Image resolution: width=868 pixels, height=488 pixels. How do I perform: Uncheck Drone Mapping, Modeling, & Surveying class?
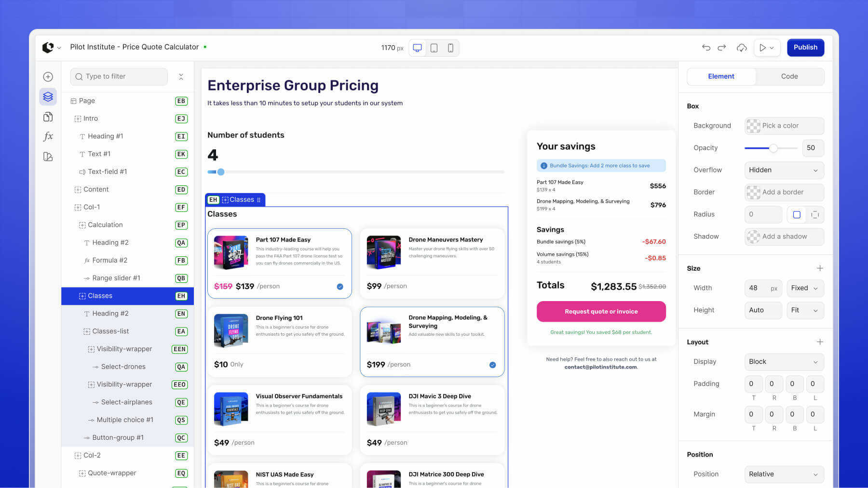(492, 365)
